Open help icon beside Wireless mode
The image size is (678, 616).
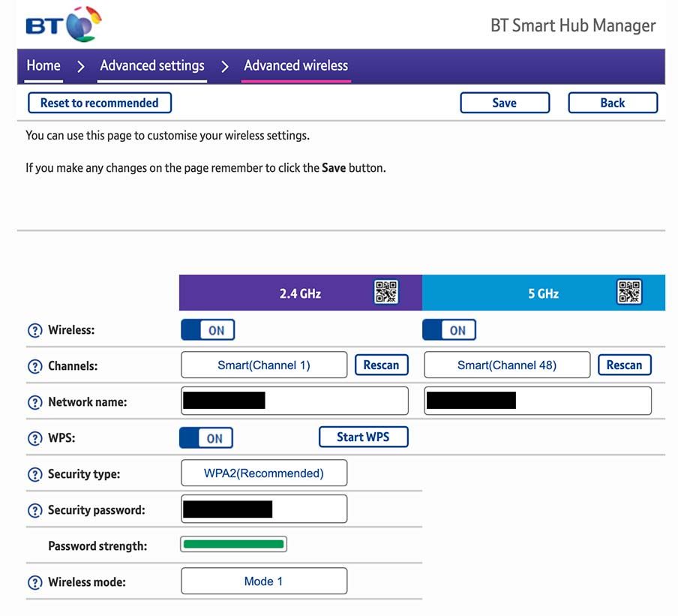pos(34,583)
